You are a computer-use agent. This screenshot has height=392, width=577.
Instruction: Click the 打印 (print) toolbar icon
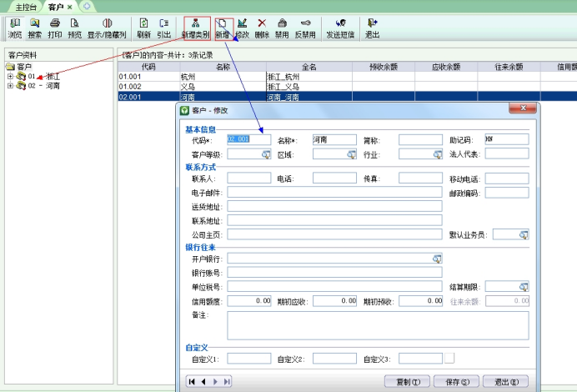(55, 28)
